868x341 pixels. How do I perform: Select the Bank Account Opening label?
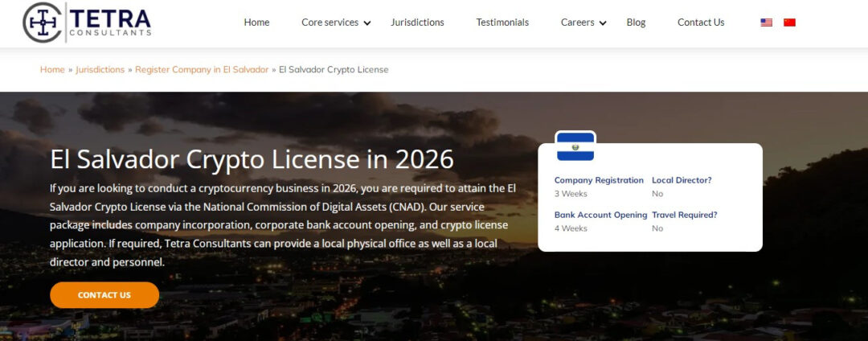pos(600,215)
